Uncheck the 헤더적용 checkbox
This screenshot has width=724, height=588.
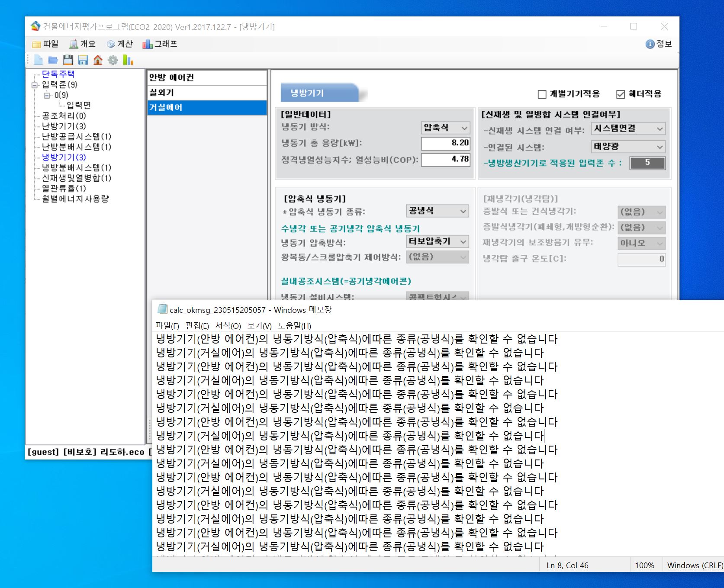[621, 94]
